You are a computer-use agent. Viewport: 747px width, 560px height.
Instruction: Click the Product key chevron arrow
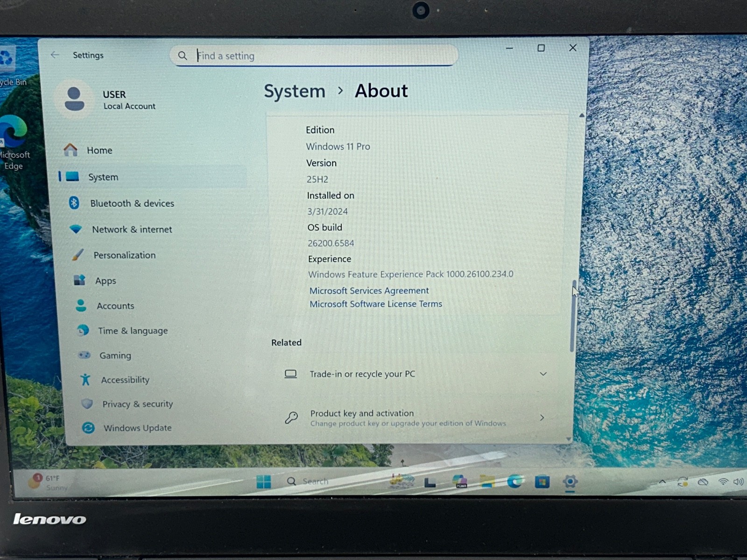pos(542,417)
